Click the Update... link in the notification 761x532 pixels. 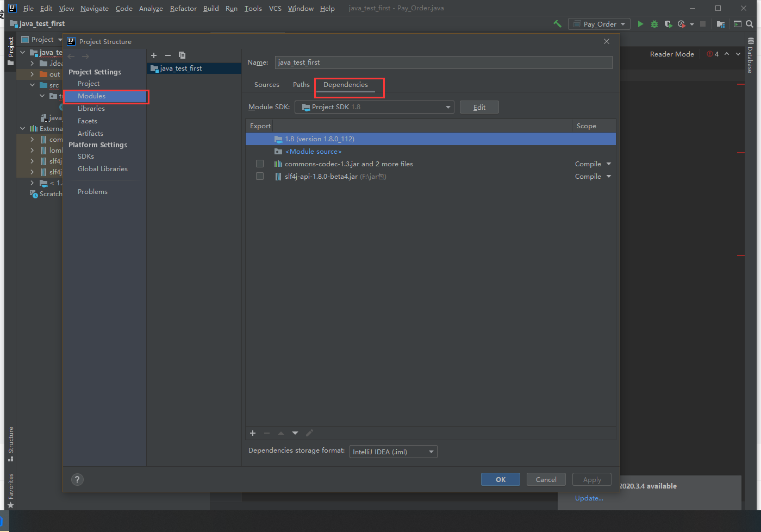tap(589, 498)
